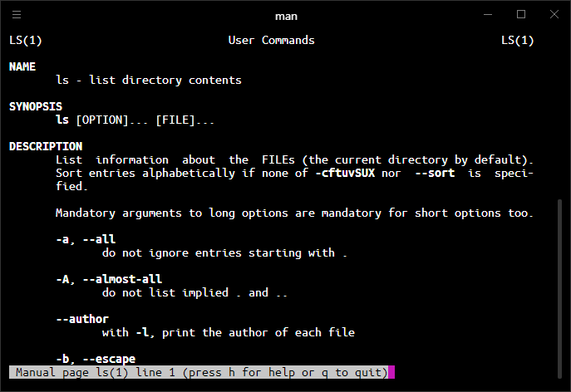Click the SYNOPSIS section heading
Image resolution: width=571 pixels, height=392 pixels.
point(36,106)
